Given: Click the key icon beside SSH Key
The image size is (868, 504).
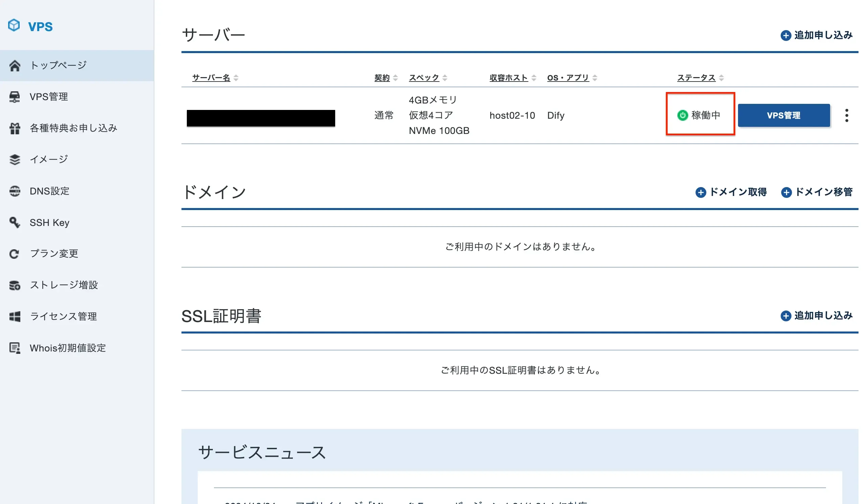Looking at the screenshot, I should coord(15,222).
